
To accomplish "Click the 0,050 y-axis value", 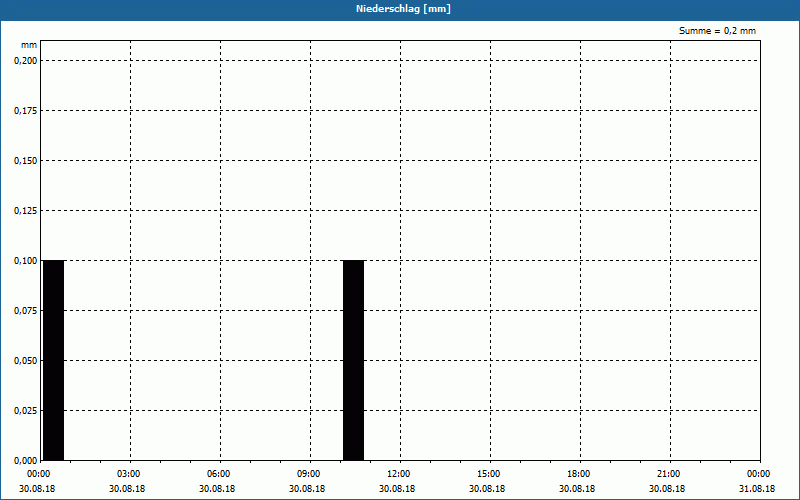I will click(x=26, y=361).
